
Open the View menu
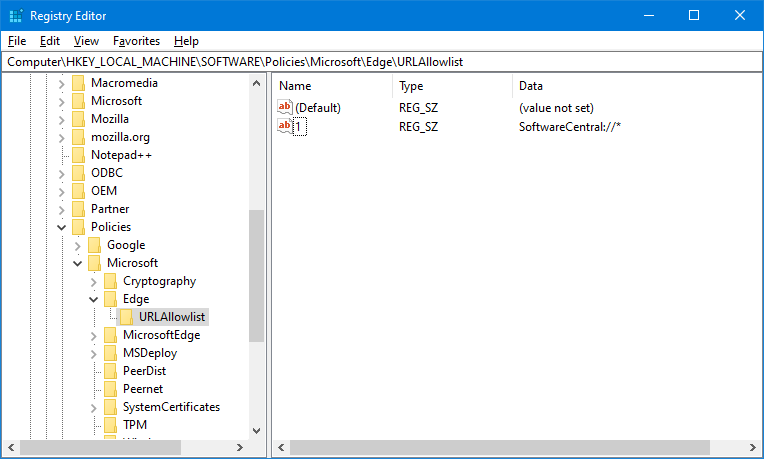tap(86, 41)
